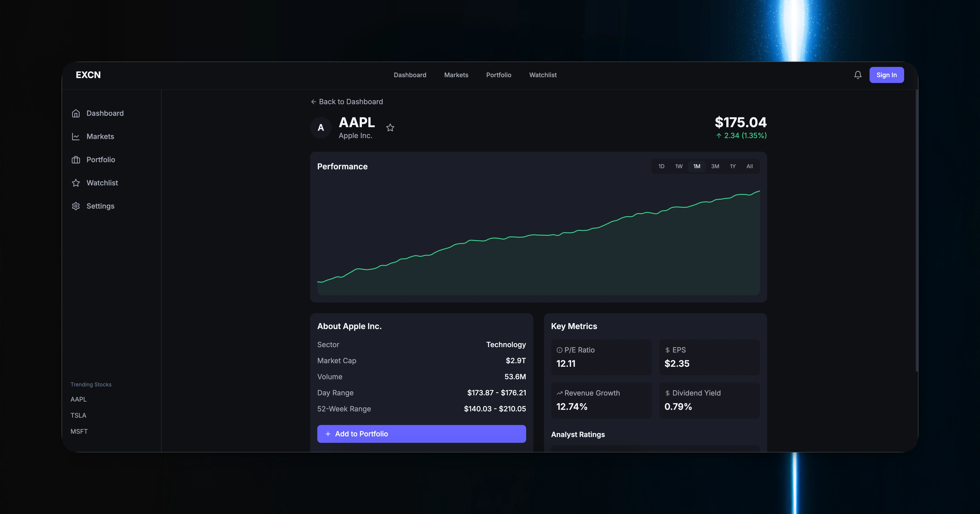Screen dimensions: 980x514
Task: Click the About Apple Inc. heading
Action: pyautogui.click(x=349, y=326)
